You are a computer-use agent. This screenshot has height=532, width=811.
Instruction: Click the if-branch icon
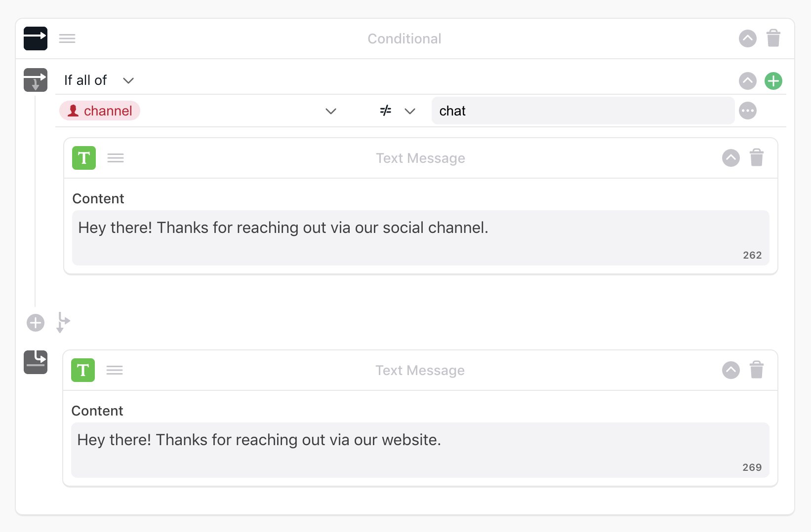[x=36, y=80]
